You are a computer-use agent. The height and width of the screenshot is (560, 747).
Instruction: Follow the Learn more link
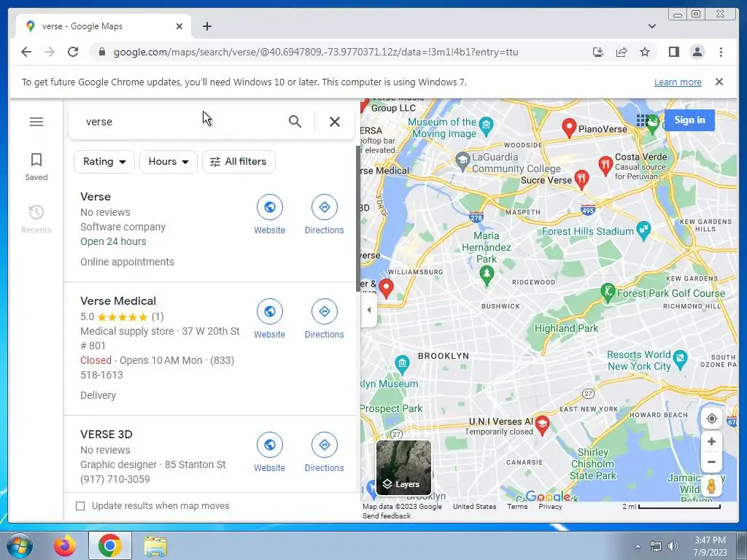coord(678,82)
